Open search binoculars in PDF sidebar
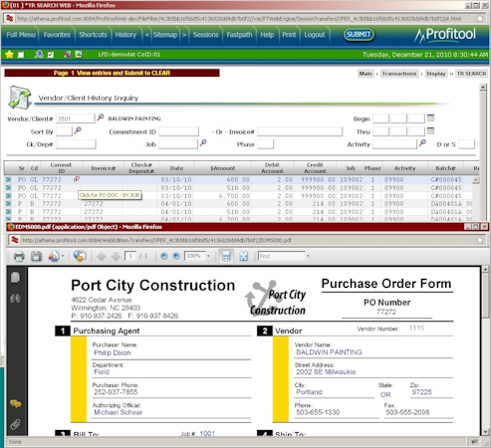This screenshot has height=448, width=491. 15,299
